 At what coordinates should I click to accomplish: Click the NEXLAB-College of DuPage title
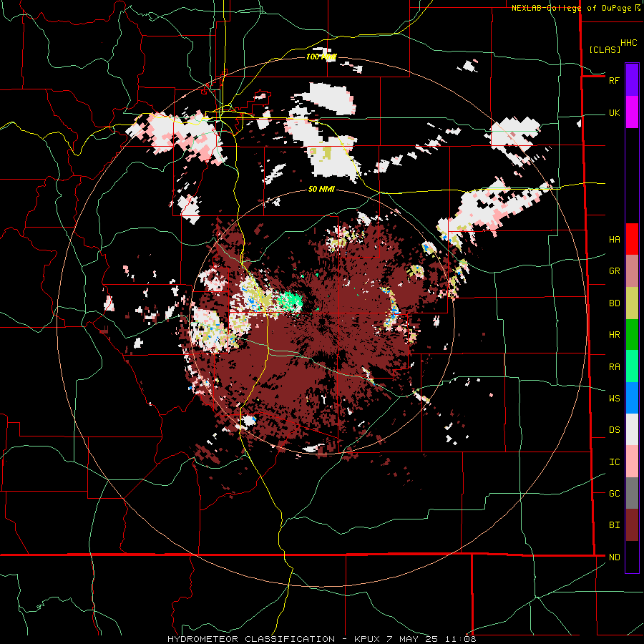pos(572,8)
